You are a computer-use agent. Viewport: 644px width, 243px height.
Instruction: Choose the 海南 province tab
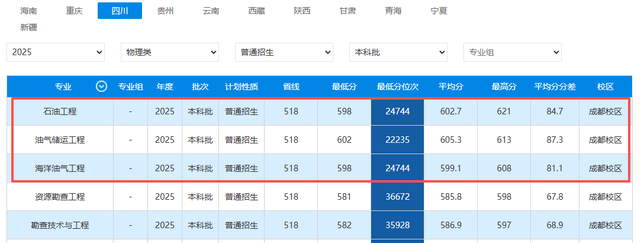(29, 11)
